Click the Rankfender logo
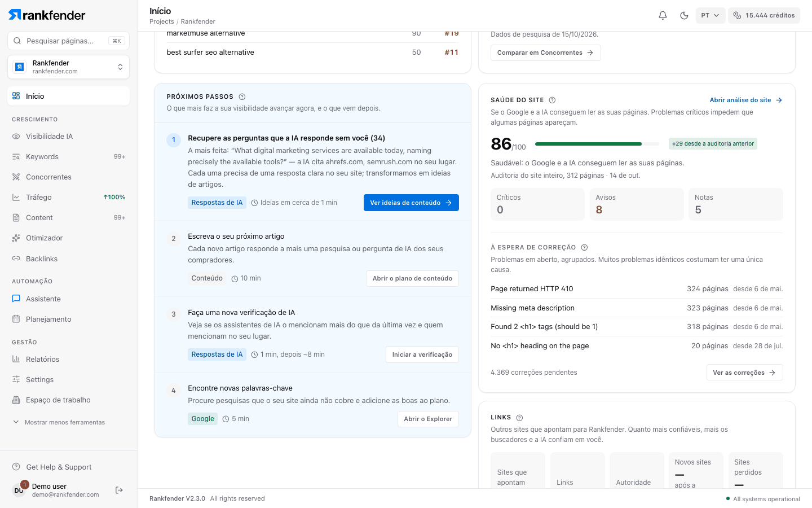Screen dimensions: 812x508 click(x=47, y=15)
